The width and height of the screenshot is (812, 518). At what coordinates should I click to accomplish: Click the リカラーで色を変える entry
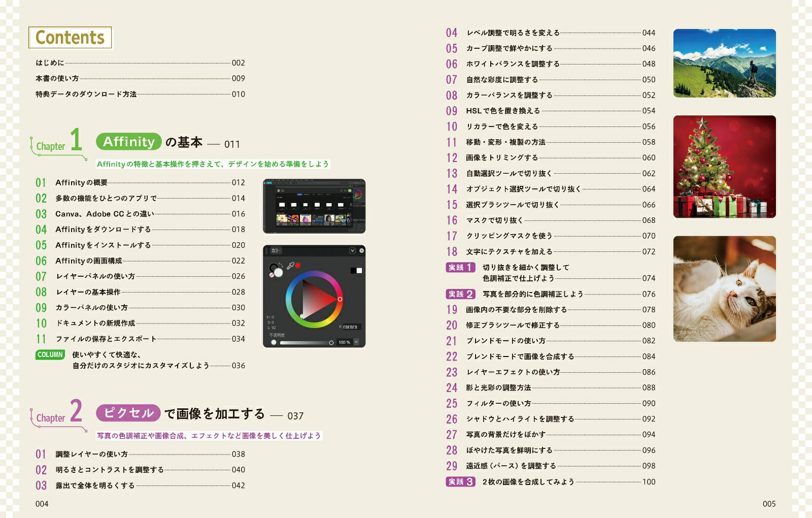pyautogui.click(x=551, y=126)
